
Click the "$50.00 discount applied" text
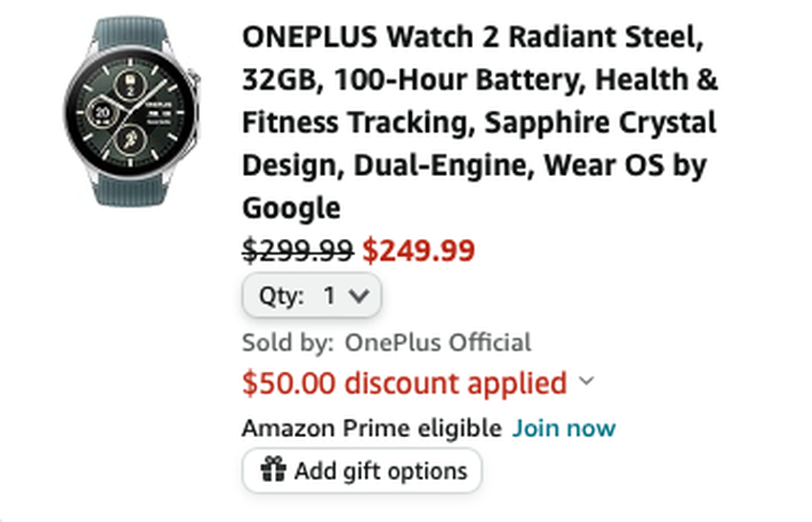pyautogui.click(x=404, y=383)
